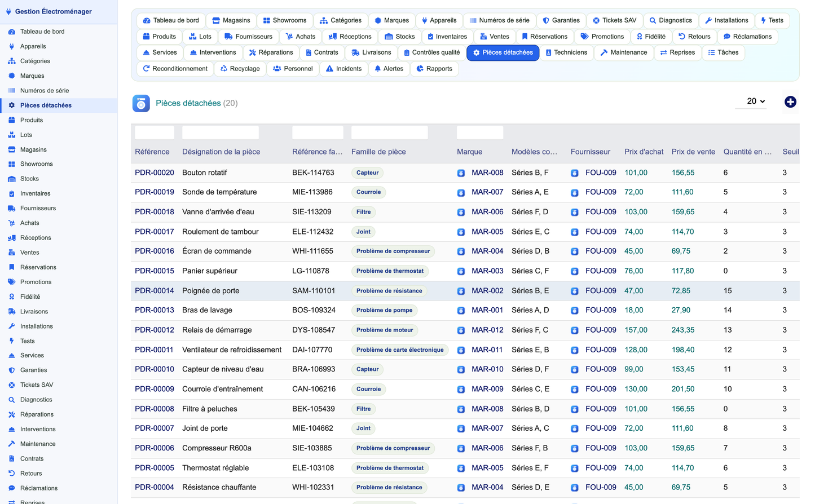Click the Référence filter input field
The image size is (815, 504).
(x=155, y=132)
